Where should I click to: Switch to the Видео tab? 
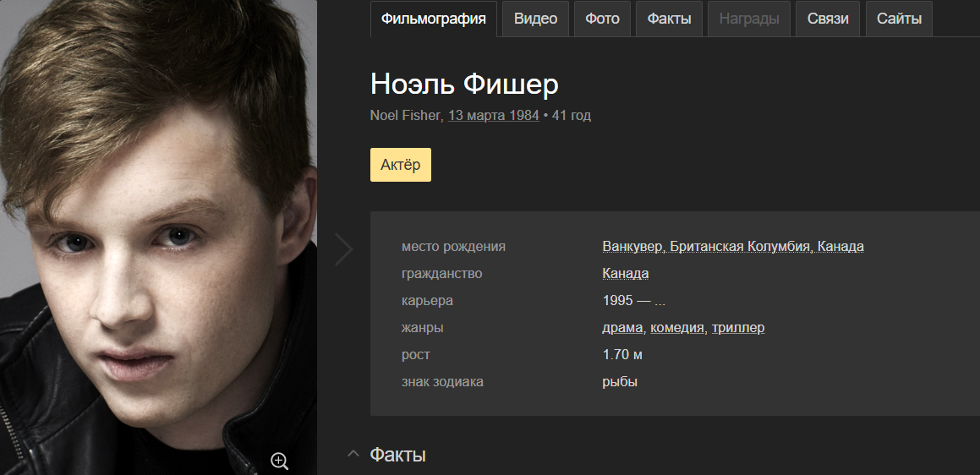tap(535, 19)
